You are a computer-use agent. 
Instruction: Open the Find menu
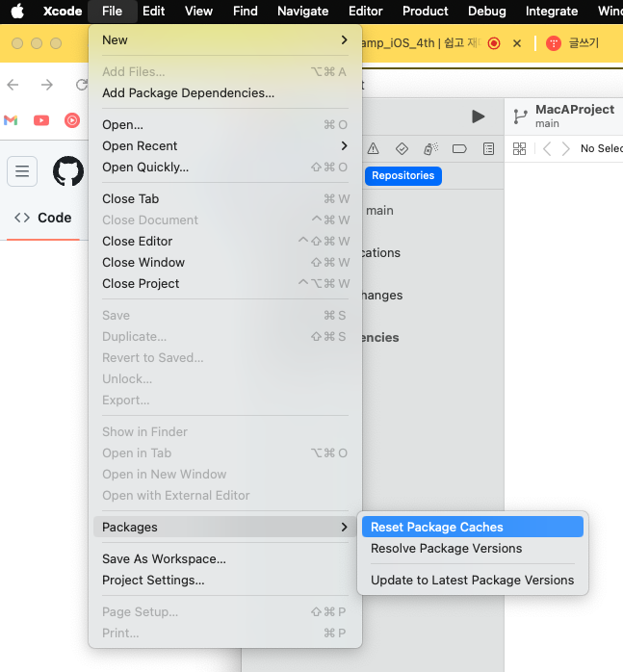pos(246,12)
